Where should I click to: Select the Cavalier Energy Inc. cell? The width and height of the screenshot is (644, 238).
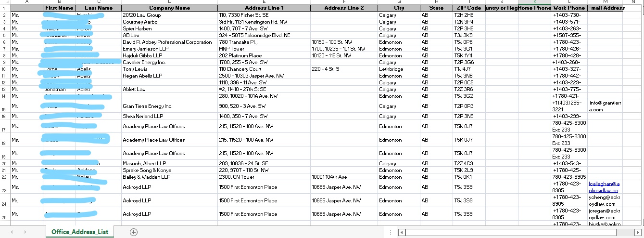pos(169,62)
